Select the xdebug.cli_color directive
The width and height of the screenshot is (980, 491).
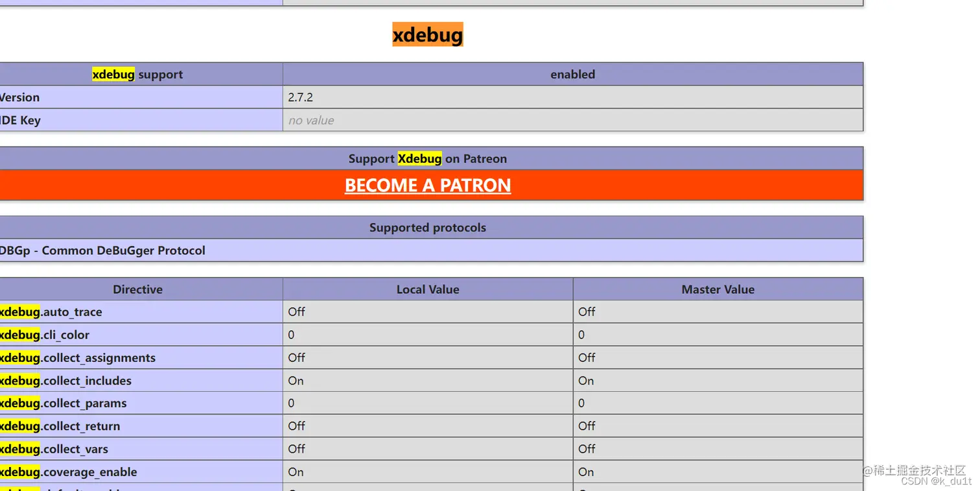[x=141, y=335]
